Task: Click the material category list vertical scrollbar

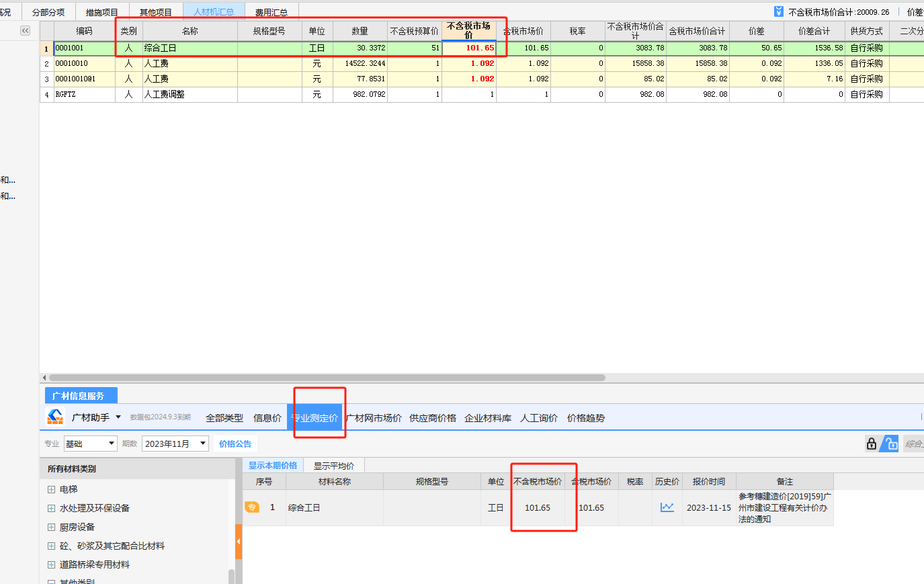Action: click(231, 577)
